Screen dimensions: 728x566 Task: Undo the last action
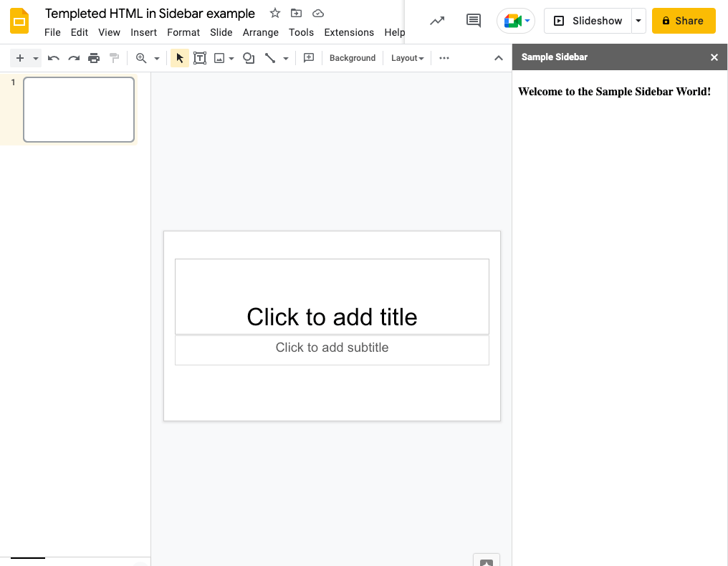click(54, 57)
